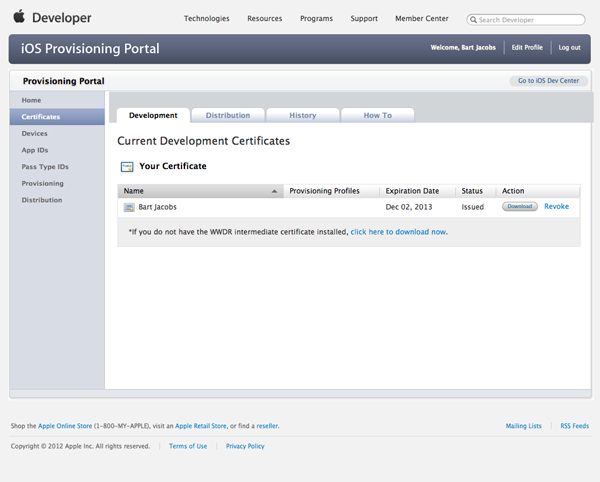600x482 pixels.
Task: Toggle Name column sort arrow
Action: pos(274,191)
